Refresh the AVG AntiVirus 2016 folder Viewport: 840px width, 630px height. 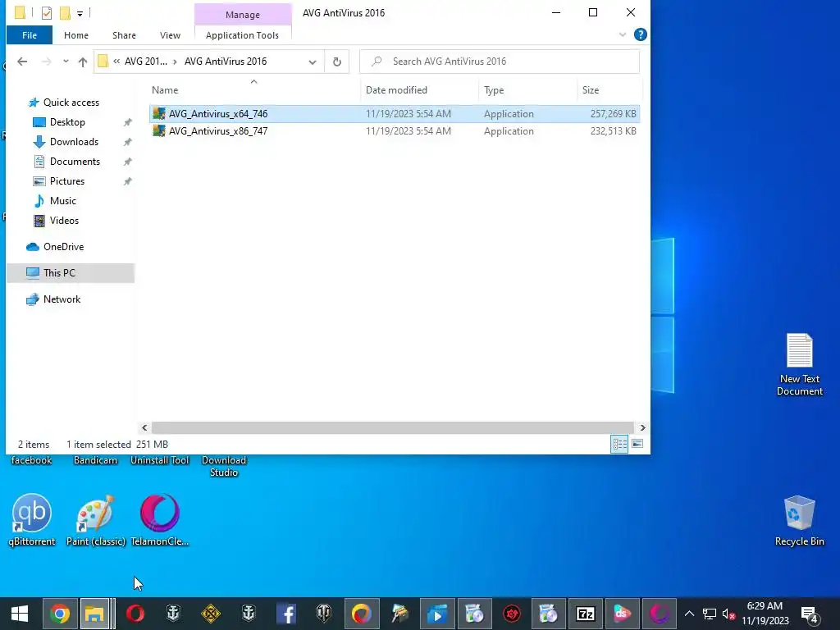point(337,62)
